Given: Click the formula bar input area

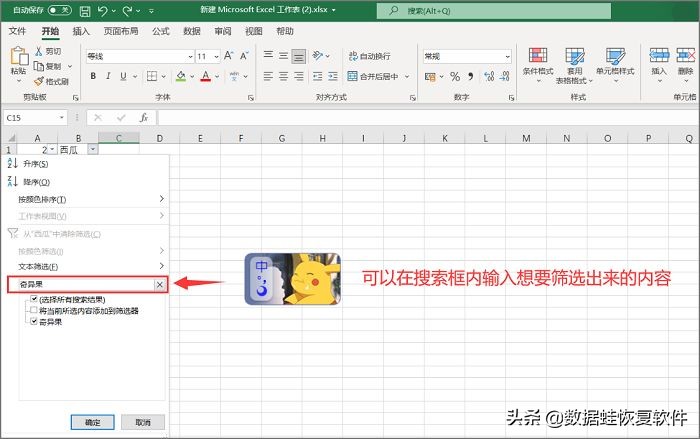Looking at the screenshot, I should (429, 118).
